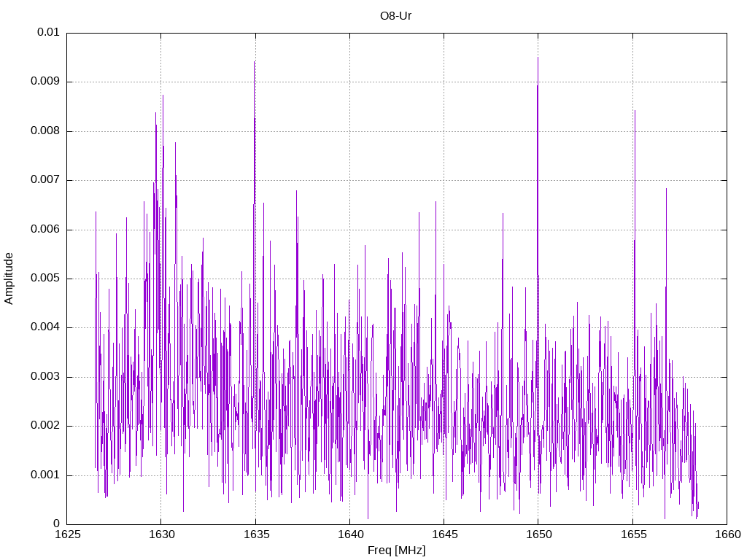Click the 0.003 y-axis tick label
Screen dimensions: 747x560
pos(45,377)
